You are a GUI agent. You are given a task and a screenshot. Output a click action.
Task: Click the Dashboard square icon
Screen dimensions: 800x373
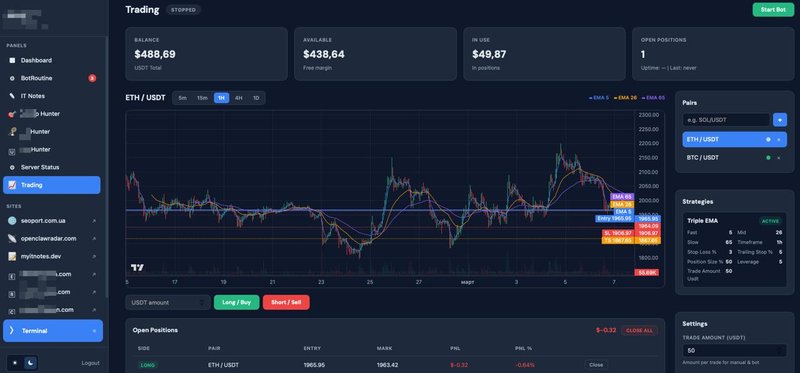coord(12,60)
